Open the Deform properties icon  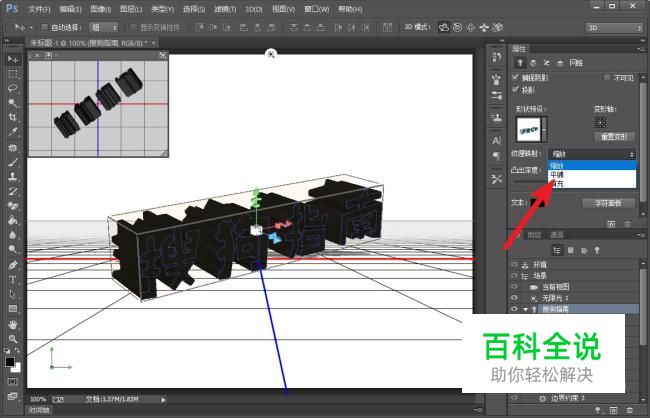tap(533, 63)
